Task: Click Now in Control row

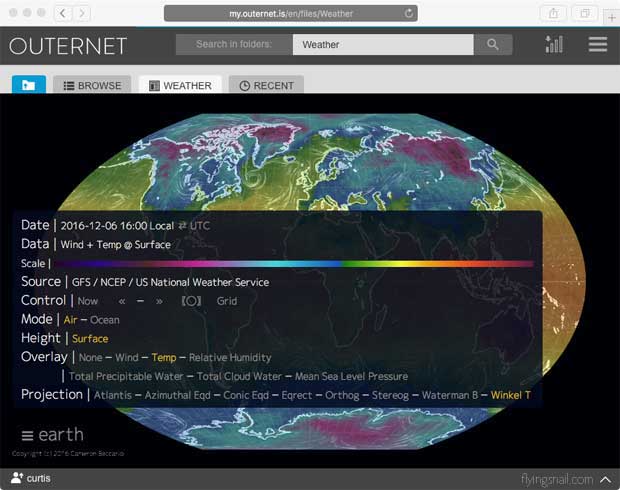Action: point(88,301)
